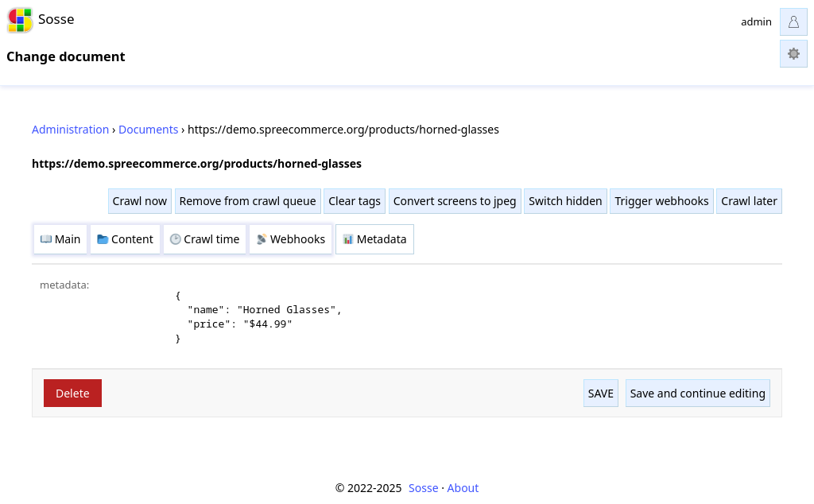Image resolution: width=814 pixels, height=504 pixels.
Task: Click the © 2022-2025 copyright text
Action: [368, 488]
